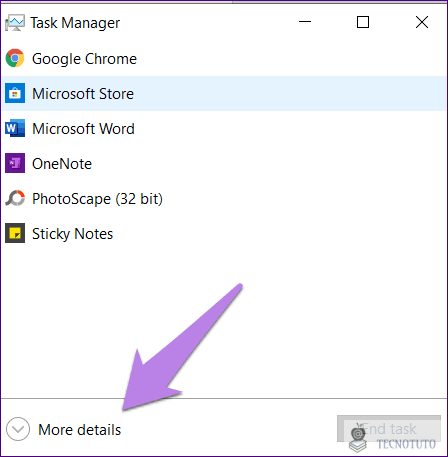Click the purple OneNote icon

15,163
